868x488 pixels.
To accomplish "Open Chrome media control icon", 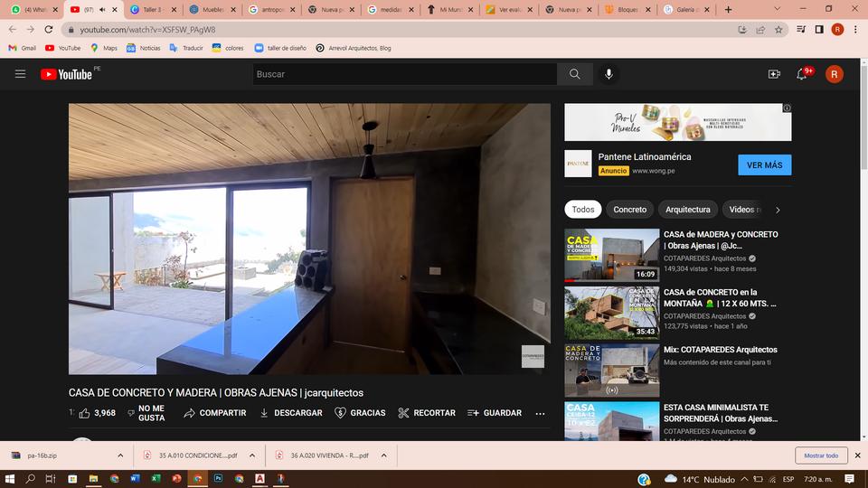I will (x=801, y=29).
